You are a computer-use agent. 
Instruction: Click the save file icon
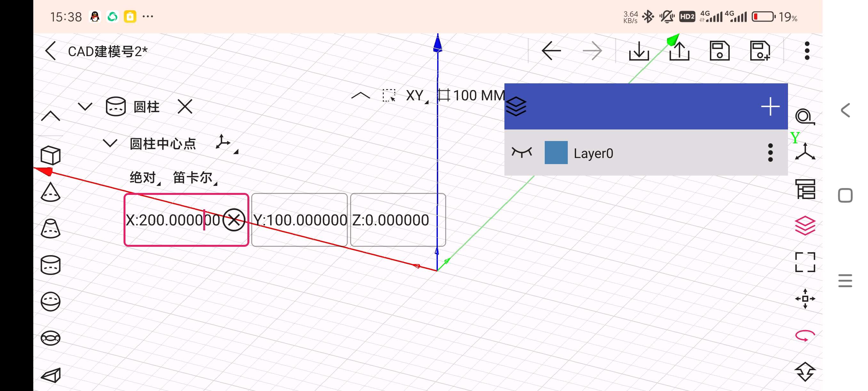[719, 51]
